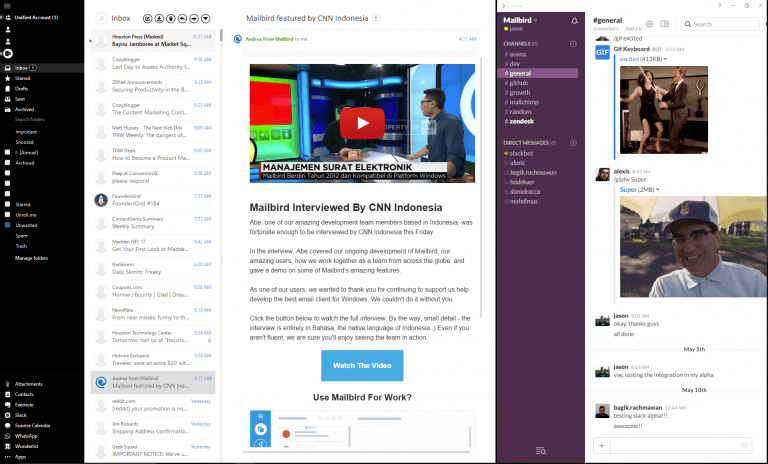Click the Manage folders link

pyautogui.click(x=31, y=258)
